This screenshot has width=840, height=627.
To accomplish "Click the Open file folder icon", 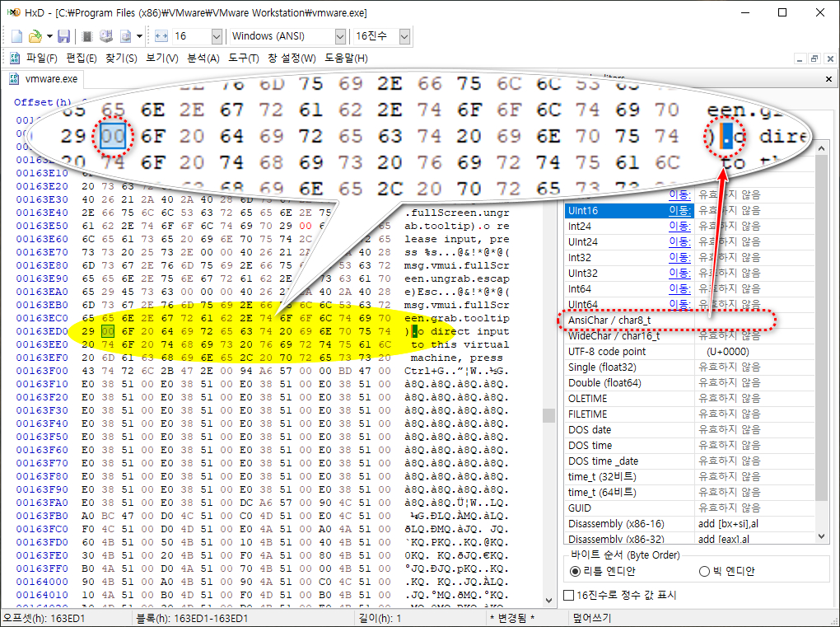I will (35, 36).
